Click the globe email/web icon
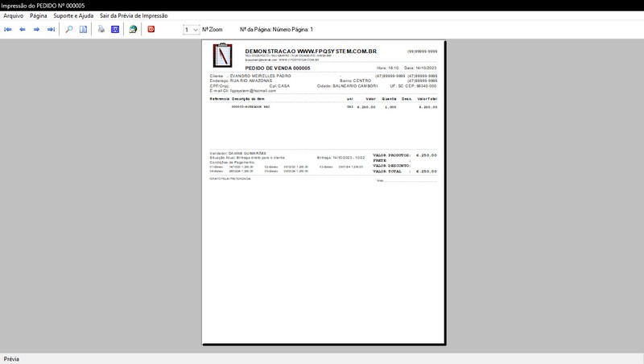Viewport: 644px width, 364px height. tap(133, 29)
